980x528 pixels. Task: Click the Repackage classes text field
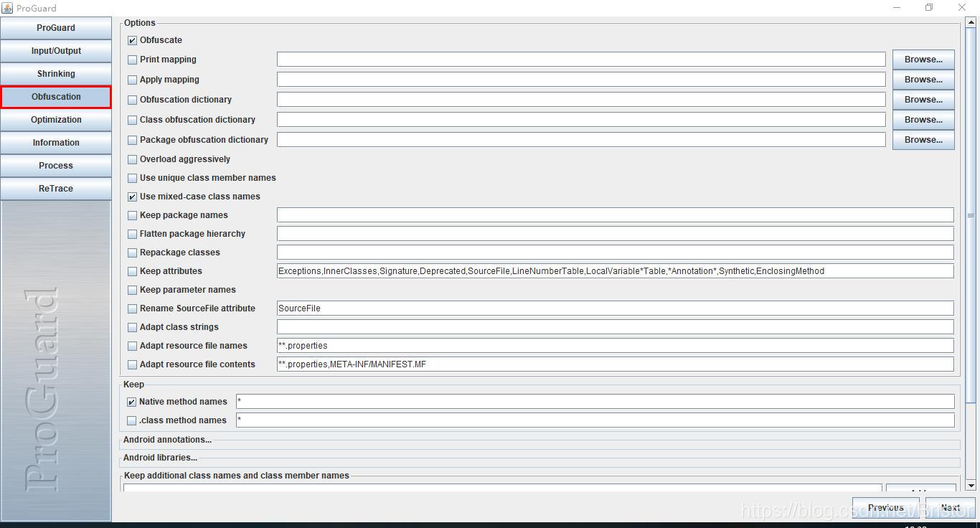pyautogui.click(x=616, y=253)
